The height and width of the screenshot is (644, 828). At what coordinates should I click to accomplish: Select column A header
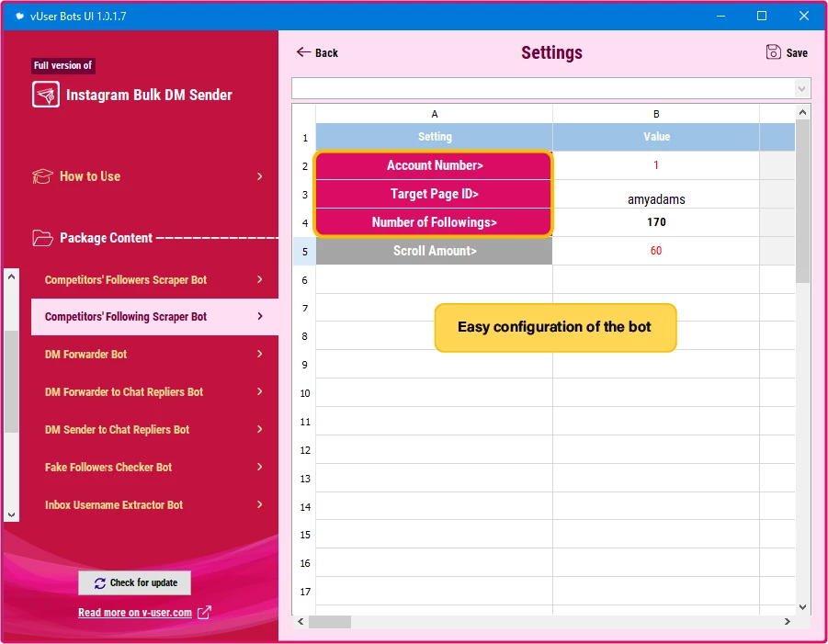coord(434,114)
